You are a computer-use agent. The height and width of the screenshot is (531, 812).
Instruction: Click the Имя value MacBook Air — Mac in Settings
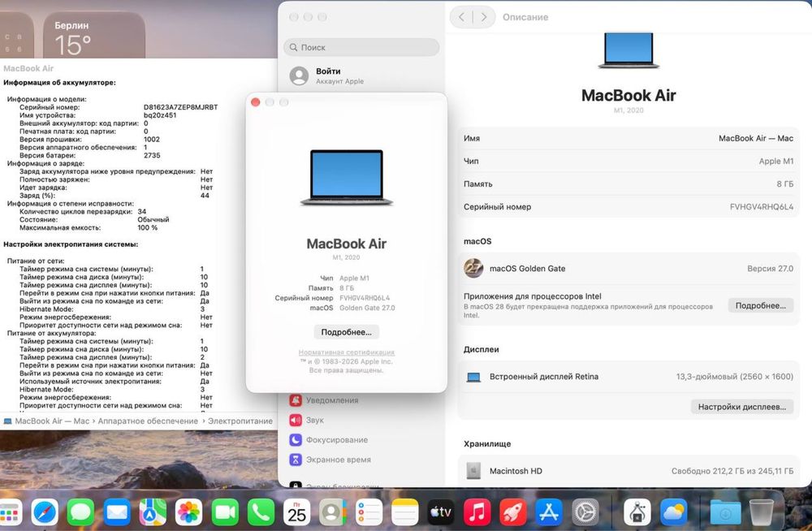coord(755,138)
